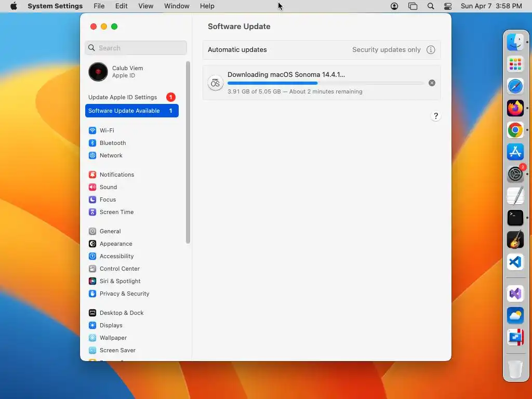This screenshot has width=532, height=399.
Task: Open Launchpad from the Dock
Action: (x=515, y=64)
